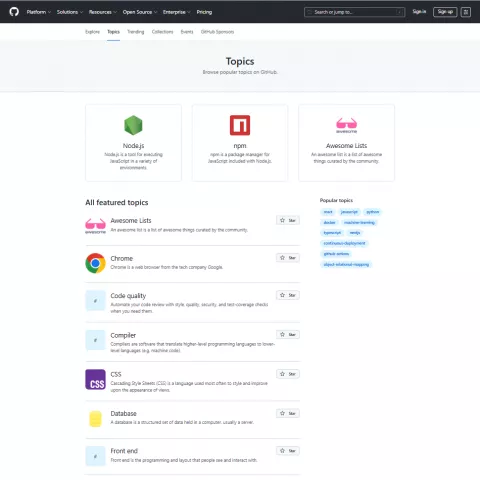Star the Database topic
The width and height of the screenshot is (480, 480).
coord(288,413)
